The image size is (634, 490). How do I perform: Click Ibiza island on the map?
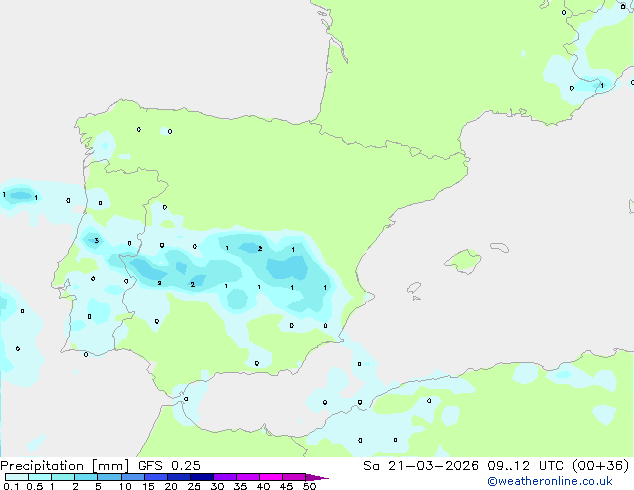coord(414,288)
